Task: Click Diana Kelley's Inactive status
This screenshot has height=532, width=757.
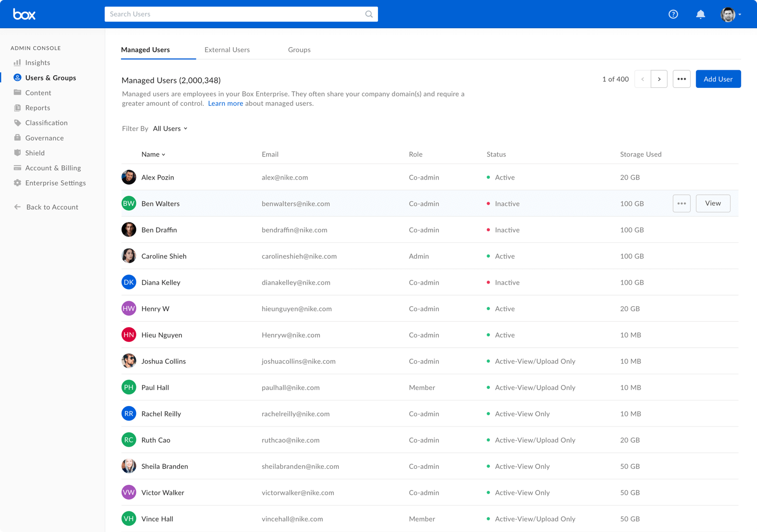Action: tap(507, 282)
